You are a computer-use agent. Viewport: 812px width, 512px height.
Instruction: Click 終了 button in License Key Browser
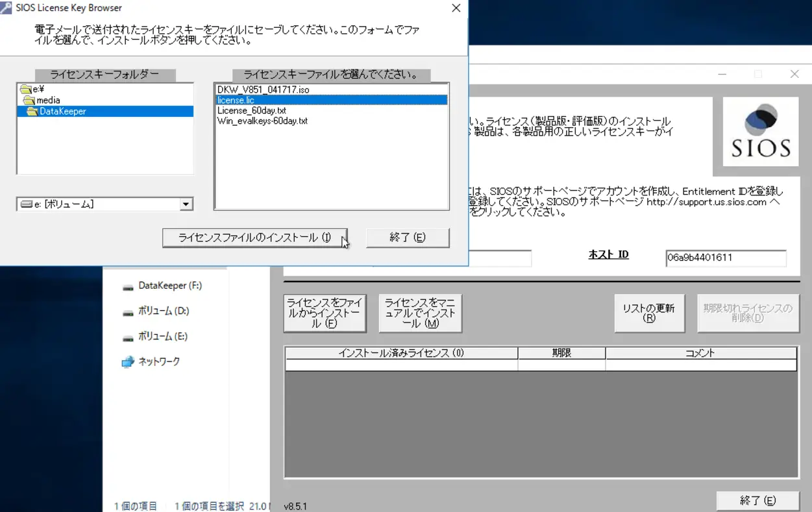pyautogui.click(x=408, y=238)
